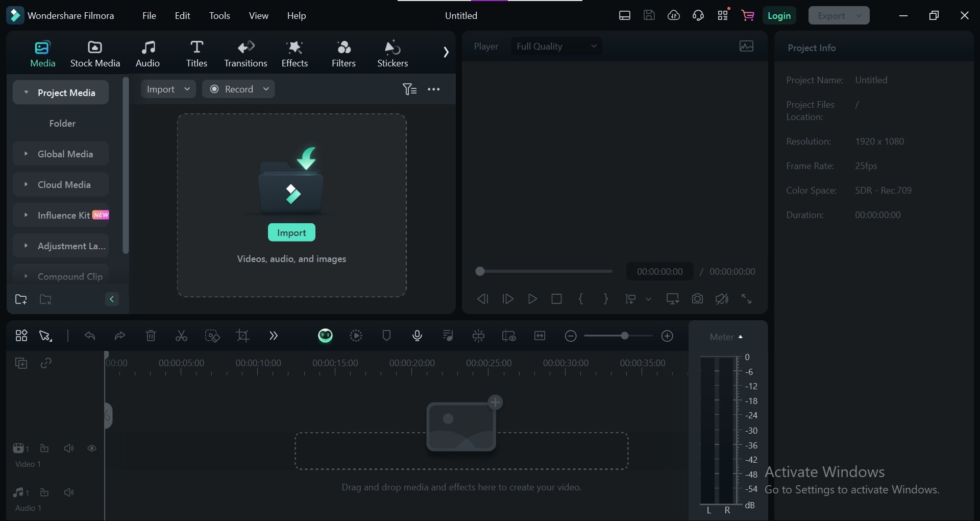
Task: Click the Export button
Action: coord(839,15)
